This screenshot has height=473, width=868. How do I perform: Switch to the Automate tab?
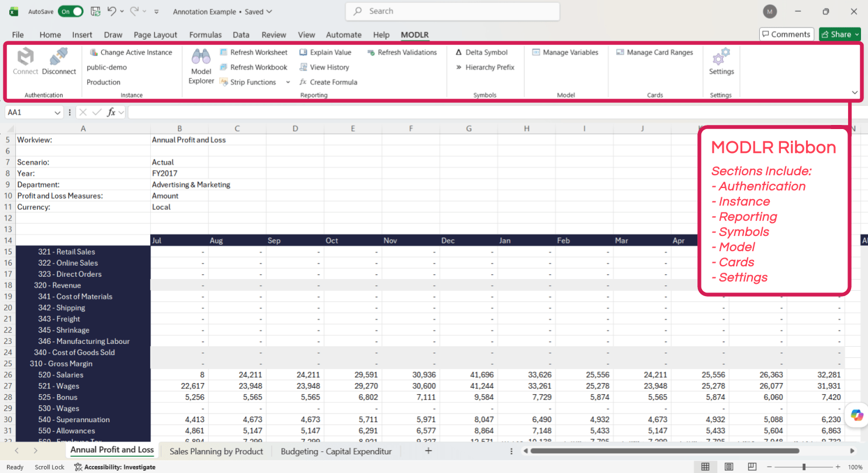tap(344, 34)
